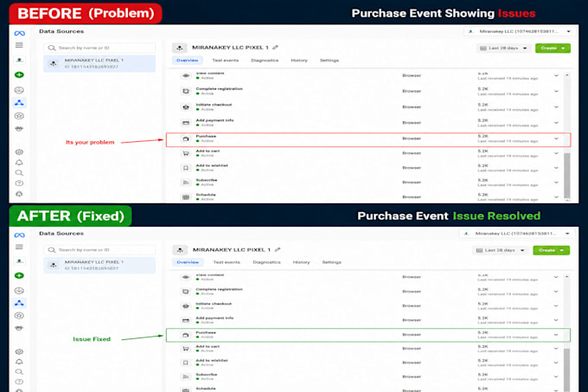Select MIRANAKEY LLC PIXEL 1 list entry in BEFORE screenshot
The height and width of the screenshot is (392, 588).
click(99, 63)
